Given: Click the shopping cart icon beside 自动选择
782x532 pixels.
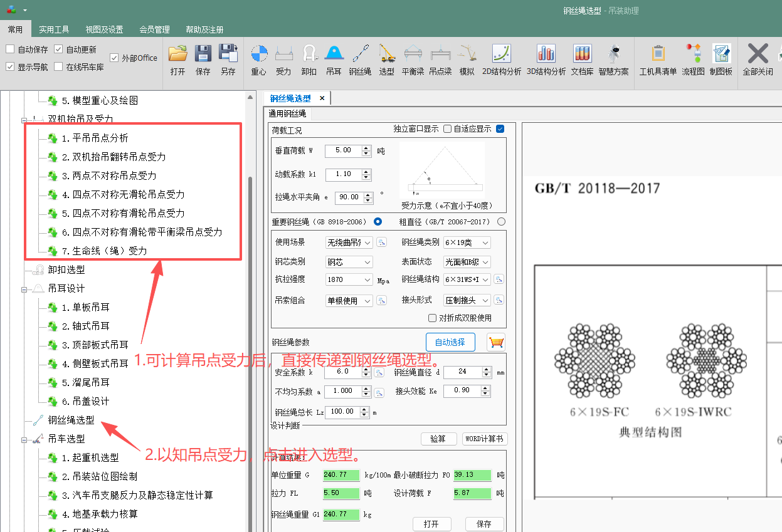Looking at the screenshot, I should [x=495, y=342].
